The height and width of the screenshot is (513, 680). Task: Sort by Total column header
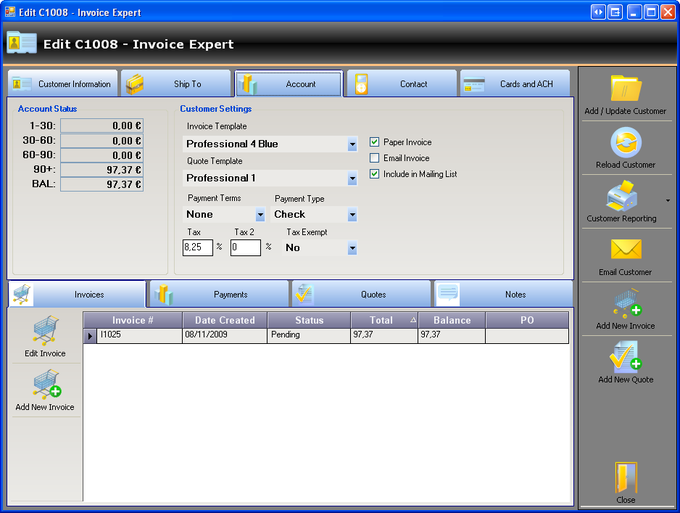pos(384,320)
